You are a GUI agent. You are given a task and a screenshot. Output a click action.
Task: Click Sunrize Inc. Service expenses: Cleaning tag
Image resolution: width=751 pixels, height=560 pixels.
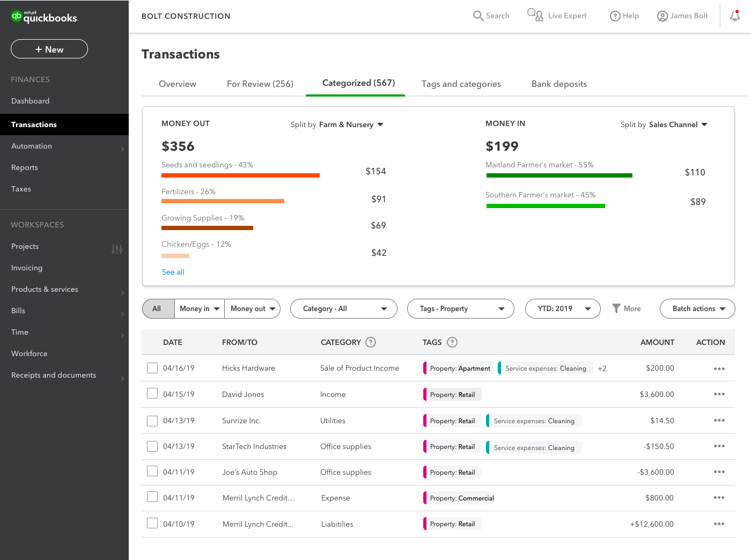534,421
